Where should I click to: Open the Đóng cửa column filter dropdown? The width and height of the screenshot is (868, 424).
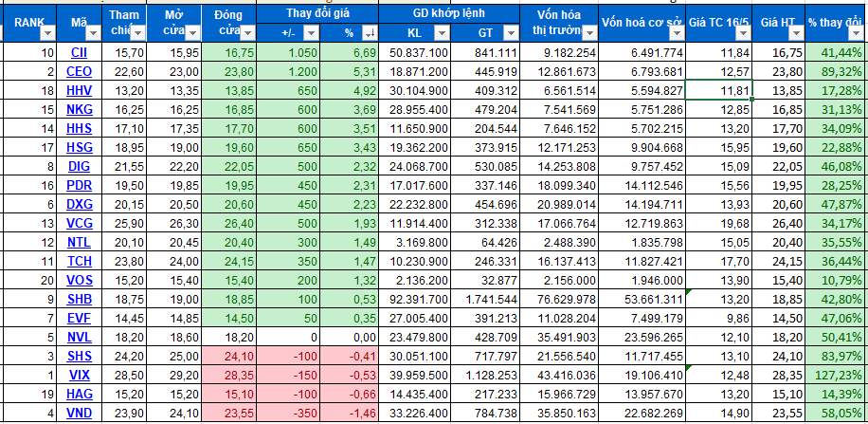click(x=247, y=32)
